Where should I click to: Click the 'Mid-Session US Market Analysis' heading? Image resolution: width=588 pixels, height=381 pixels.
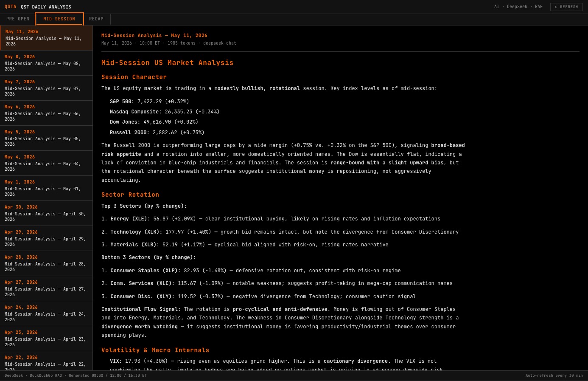coord(167,63)
